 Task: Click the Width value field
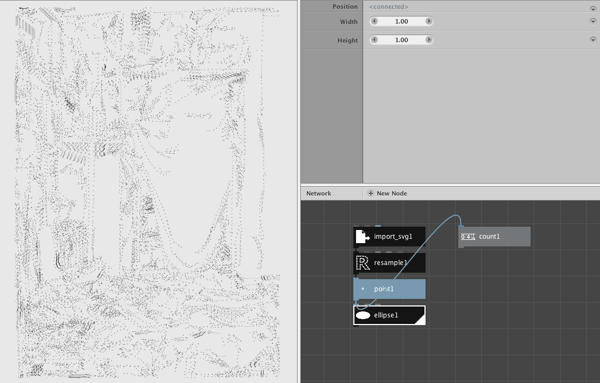pyautogui.click(x=401, y=21)
